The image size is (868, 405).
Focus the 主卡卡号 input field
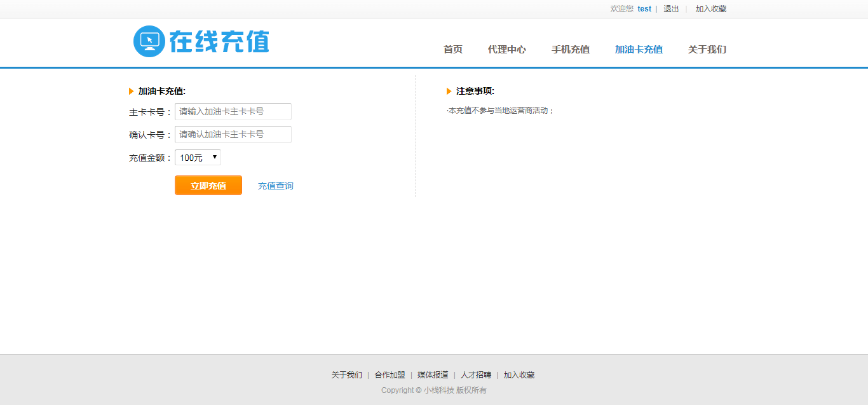[233, 111]
